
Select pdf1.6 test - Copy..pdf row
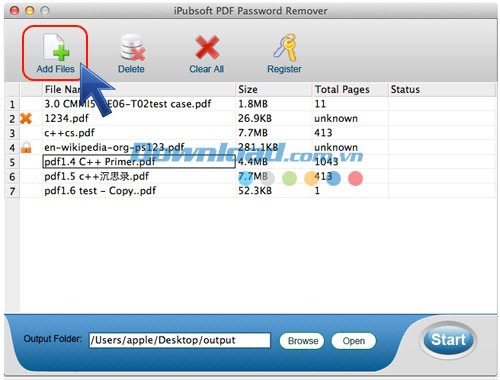pyautogui.click(x=250, y=191)
